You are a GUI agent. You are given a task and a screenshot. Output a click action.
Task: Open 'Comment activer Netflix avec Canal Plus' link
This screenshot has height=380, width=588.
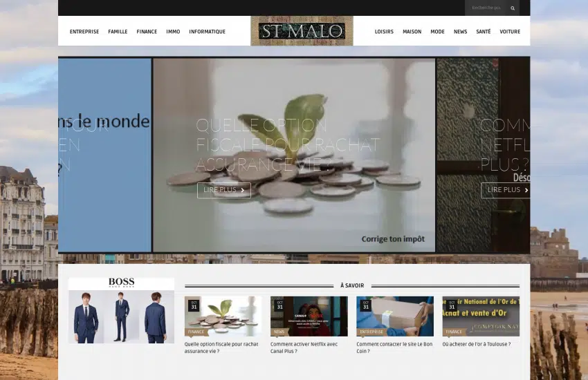(x=304, y=347)
